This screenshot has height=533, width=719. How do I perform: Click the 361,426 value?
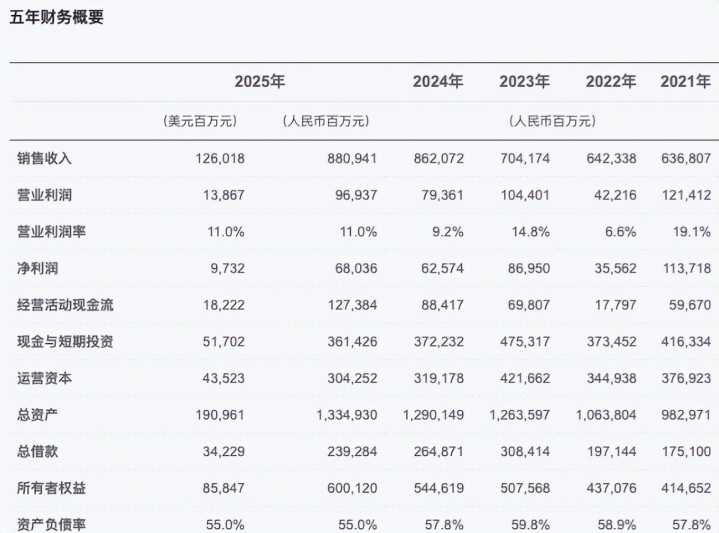(352, 342)
